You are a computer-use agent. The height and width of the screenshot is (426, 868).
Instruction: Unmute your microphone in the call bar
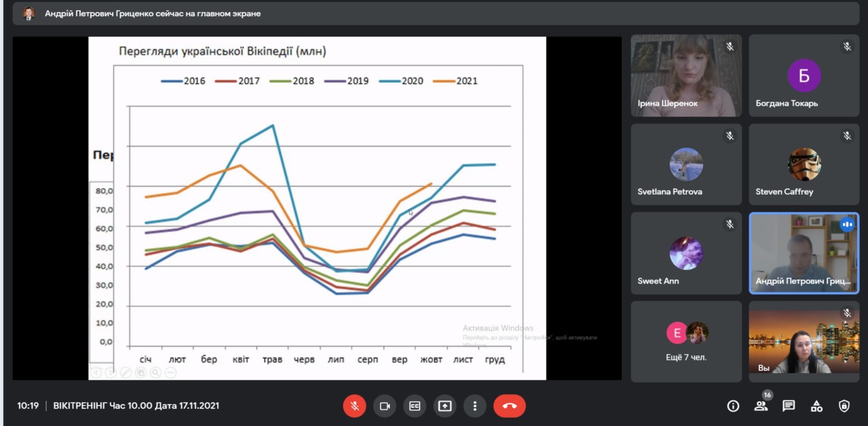click(354, 406)
